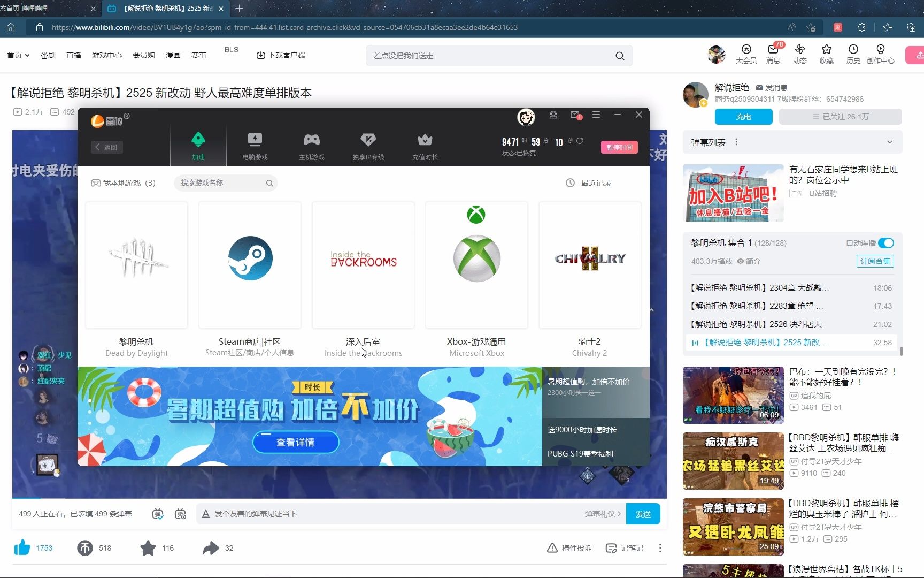The image size is (924, 578).
Task: Open 动态 icon in header
Action: pyautogui.click(x=800, y=54)
